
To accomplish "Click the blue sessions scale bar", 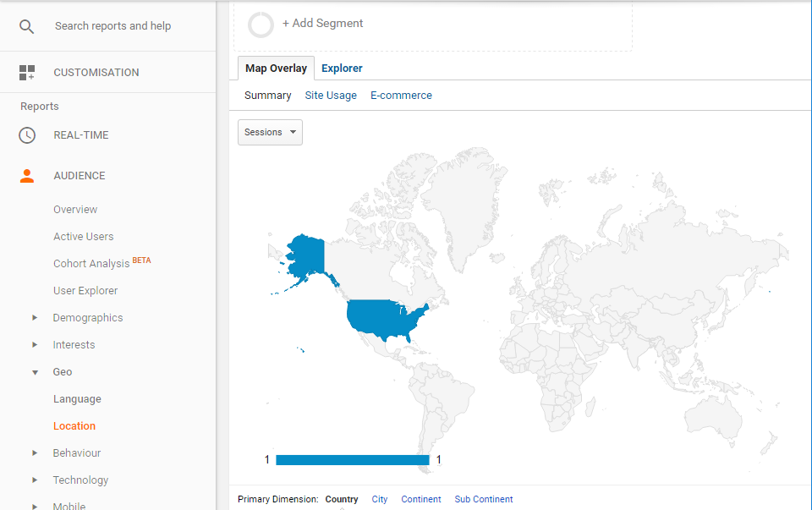I will pyautogui.click(x=352, y=460).
